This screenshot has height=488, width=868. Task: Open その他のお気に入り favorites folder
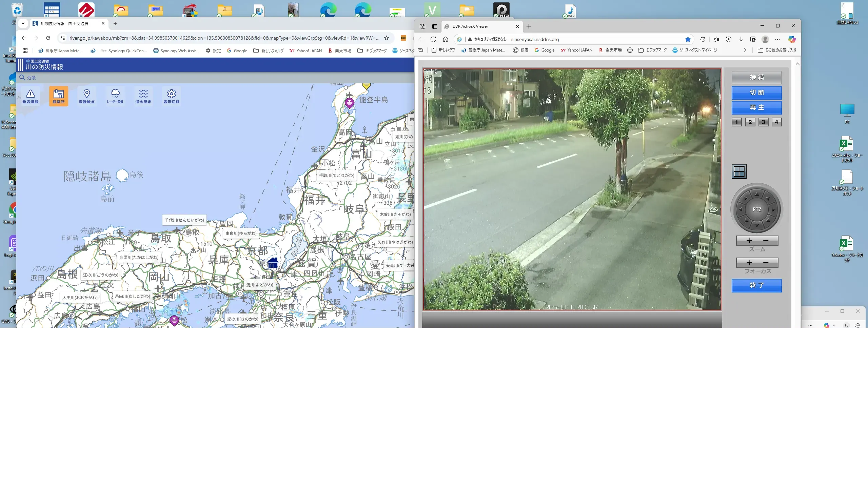pyautogui.click(x=777, y=50)
